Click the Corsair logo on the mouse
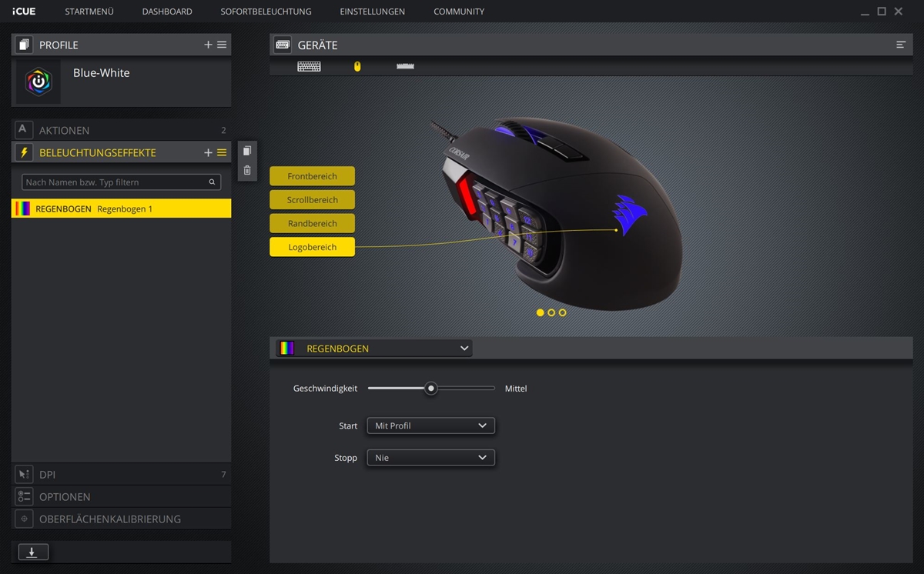The image size is (924, 574). tap(630, 215)
